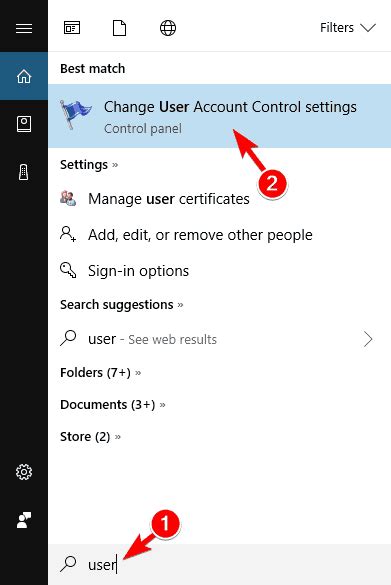Expand the Folders (7+) category
The height and width of the screenshot is (585, 391).
[x=100, y=372]
